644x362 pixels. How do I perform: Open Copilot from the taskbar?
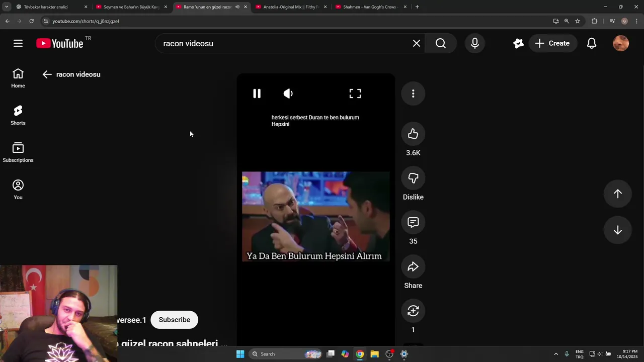345,354
